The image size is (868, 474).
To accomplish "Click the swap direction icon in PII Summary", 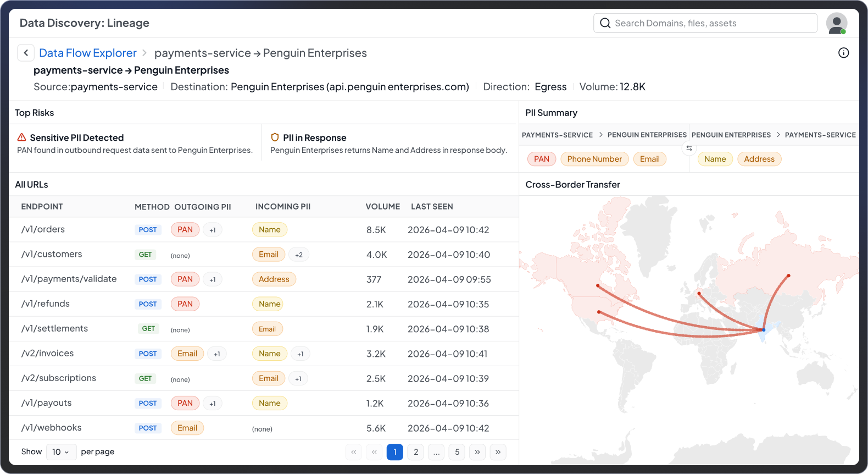I will pyautogui.click(x=689, y=148).
